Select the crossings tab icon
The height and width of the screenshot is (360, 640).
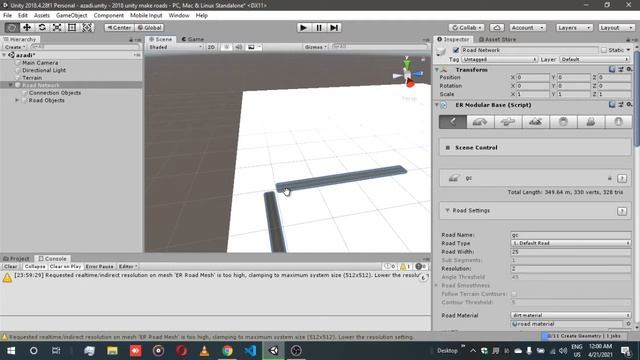click(507, 122)
